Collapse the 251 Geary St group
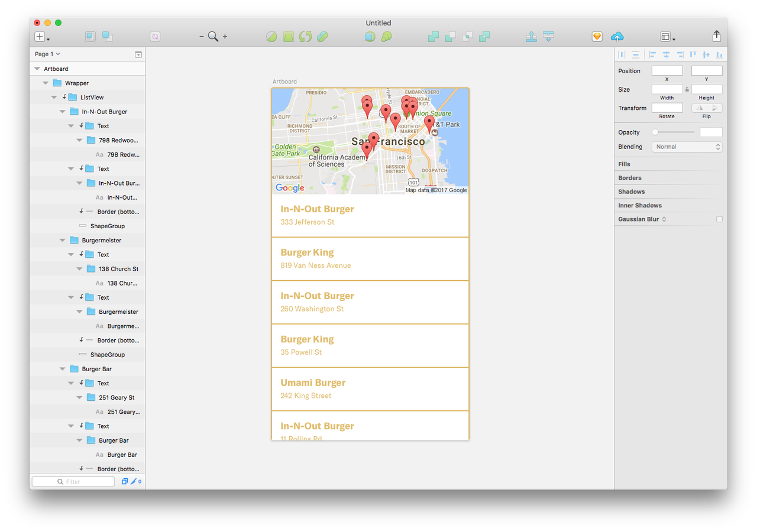 [x=79, y=398]
